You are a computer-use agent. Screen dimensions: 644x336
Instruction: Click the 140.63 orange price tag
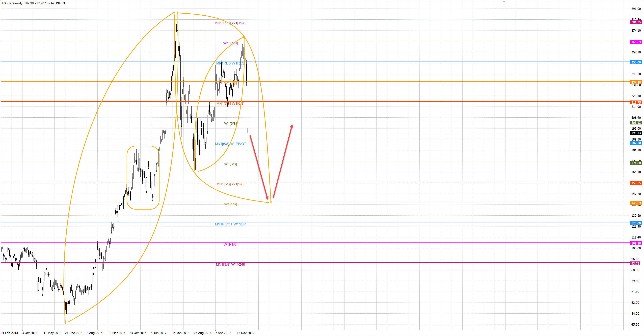pyautogui.click(x=636, y=203)
